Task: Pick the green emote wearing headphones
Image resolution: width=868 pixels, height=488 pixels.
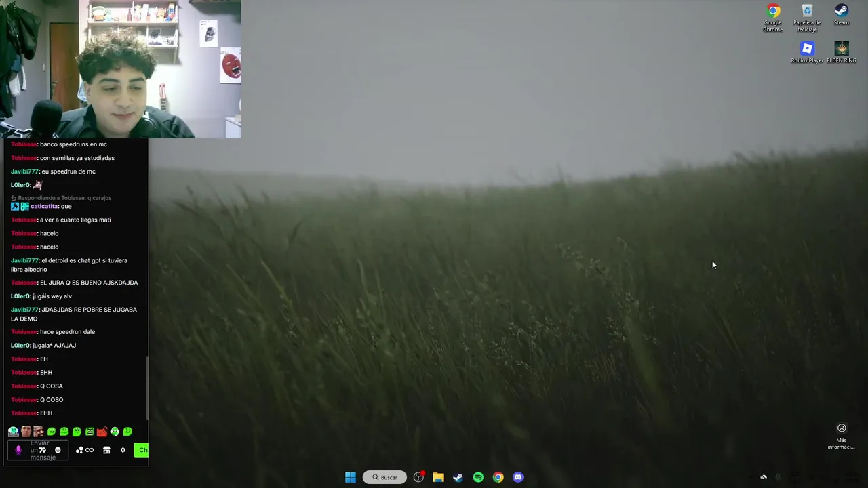Action: (x=115, y=432)
